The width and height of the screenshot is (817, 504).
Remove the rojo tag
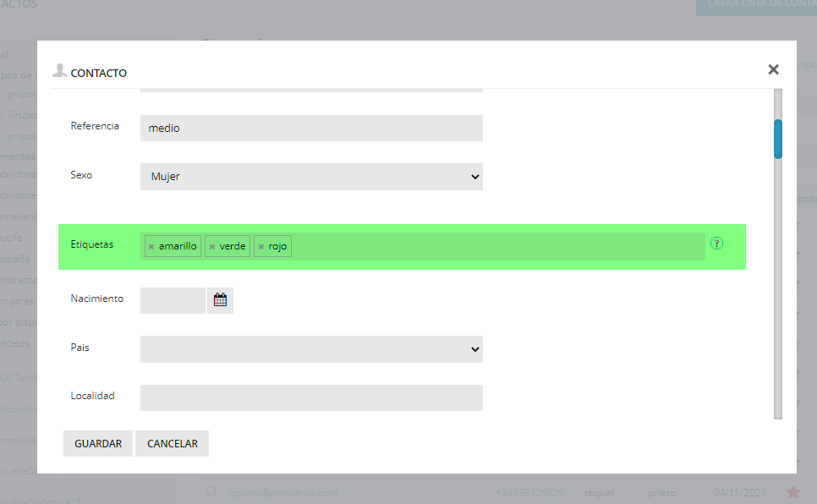(261, 247)
